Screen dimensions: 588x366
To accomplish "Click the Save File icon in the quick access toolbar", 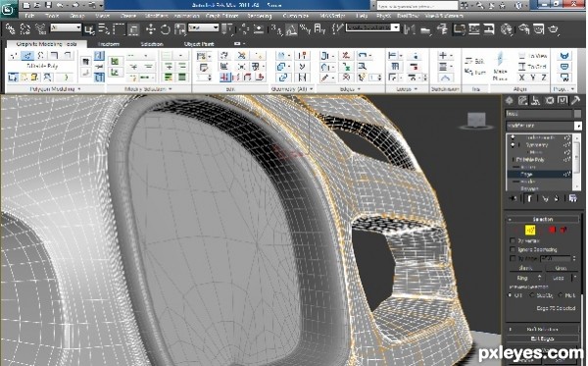I will [48, 5].
